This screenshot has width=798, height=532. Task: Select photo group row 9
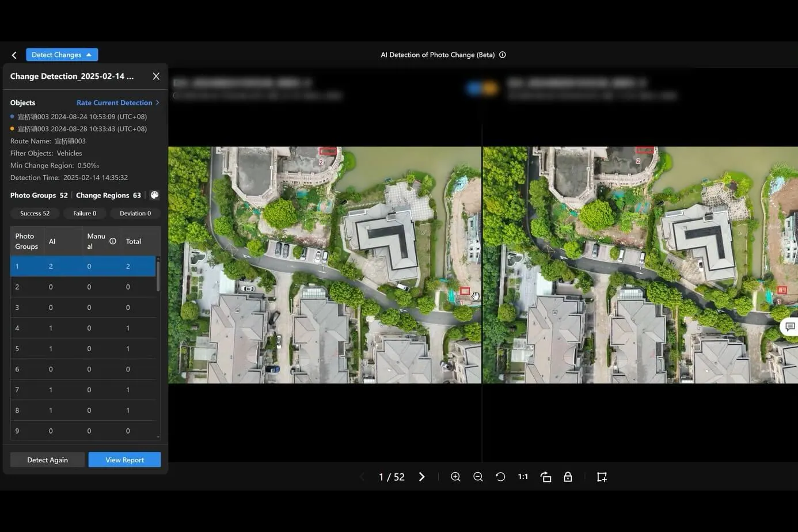83,431
